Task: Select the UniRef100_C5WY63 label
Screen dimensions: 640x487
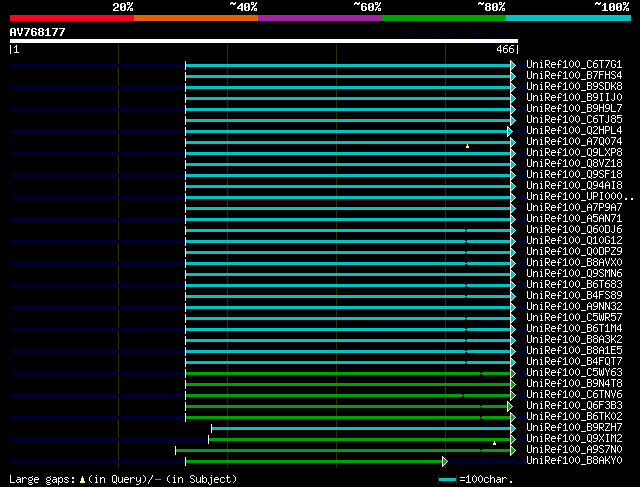Action: pos(574,373)
